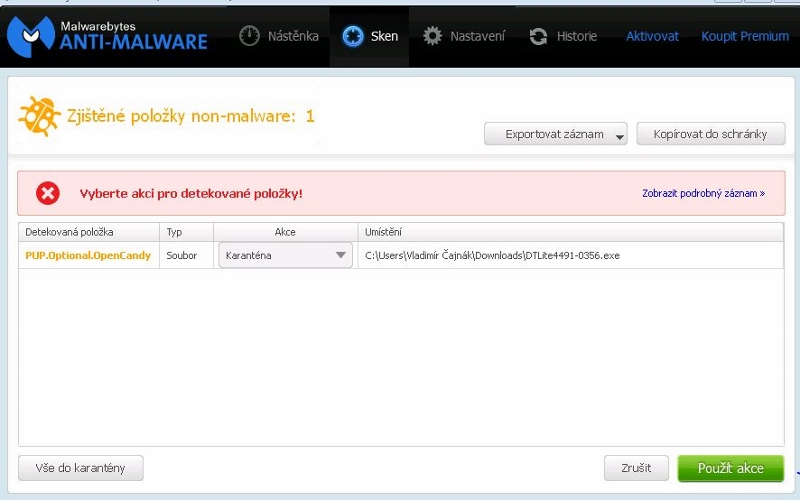The image size is (800, 500).
Task: Switch to the Nastavení tab
Action: (477, 36)
